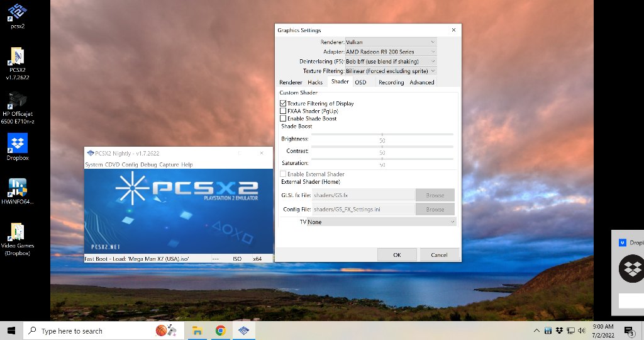Show hidden system tray icons
This screenshot has width=644, height=340.
(x=536, y=331)
